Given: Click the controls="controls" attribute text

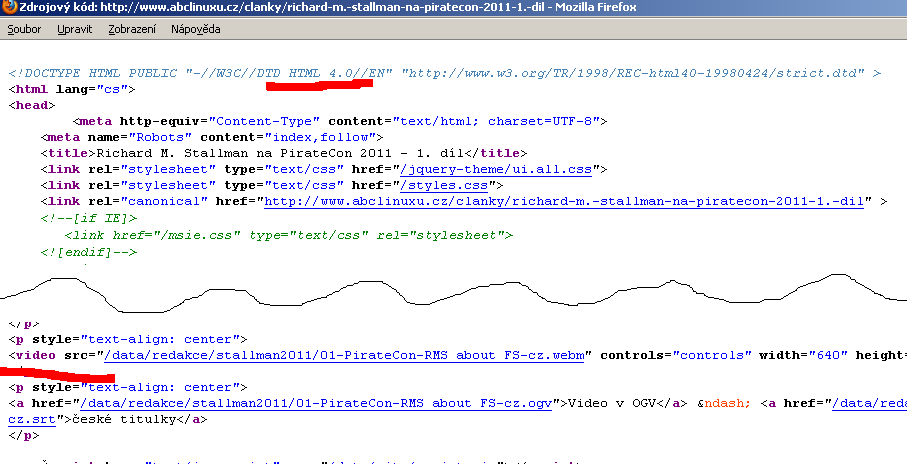Looking at the screenshot, I should (x=676, y=355).
